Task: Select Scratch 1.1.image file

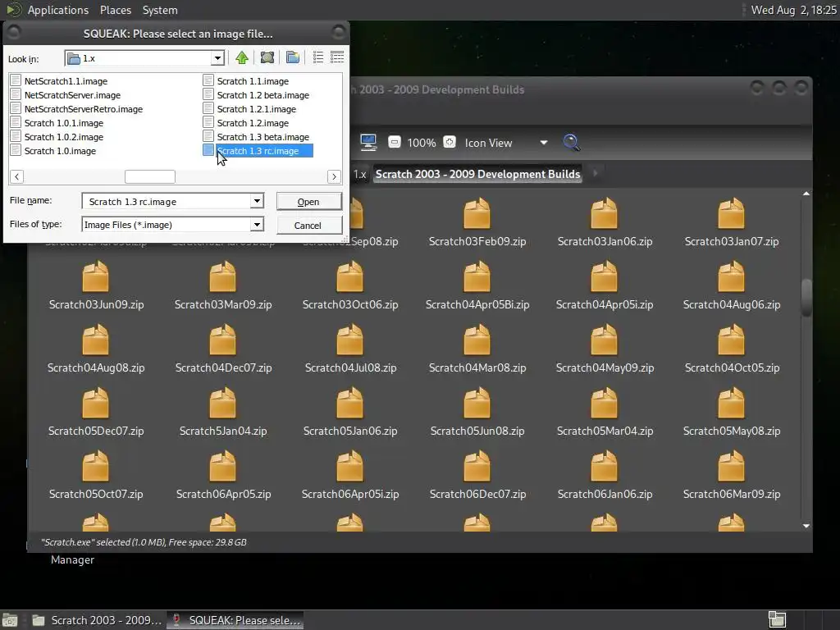Action: (253, 81)
